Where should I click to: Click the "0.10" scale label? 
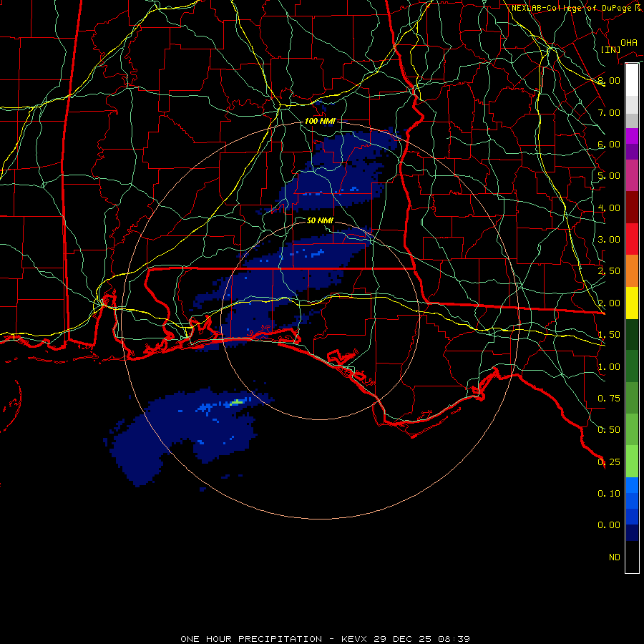[609, 494]
